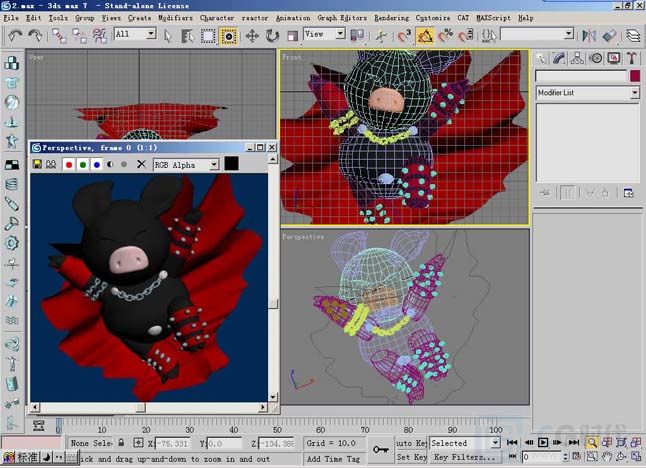Activate the Select and Rotate tool
Screen dimensions: 646x468
pos(272,36)
